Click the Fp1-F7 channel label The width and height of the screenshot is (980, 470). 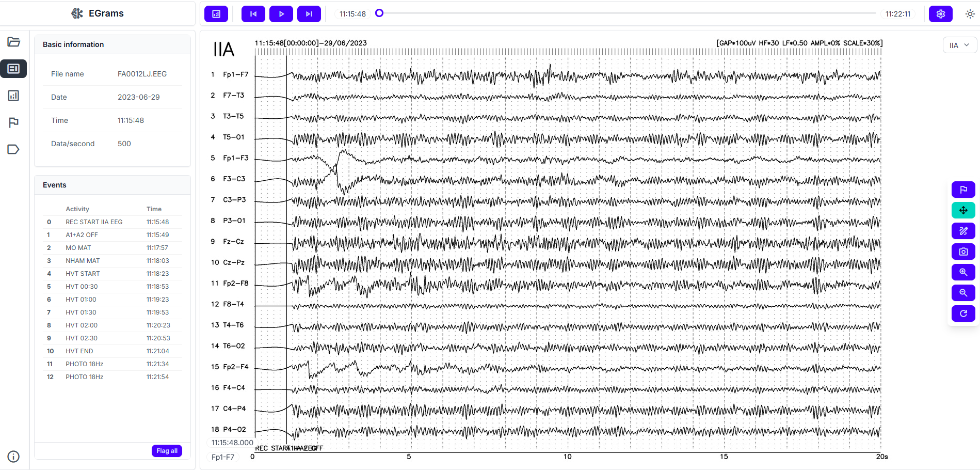(x=235, y=74)
